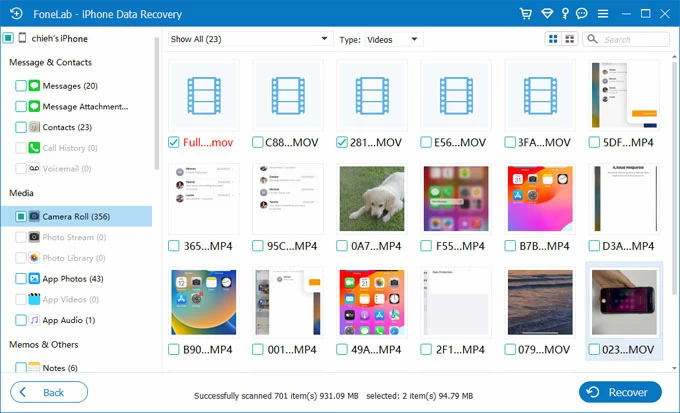
Task: Expand the Show All (23) dropdown
Action: [x=248, y=39]
